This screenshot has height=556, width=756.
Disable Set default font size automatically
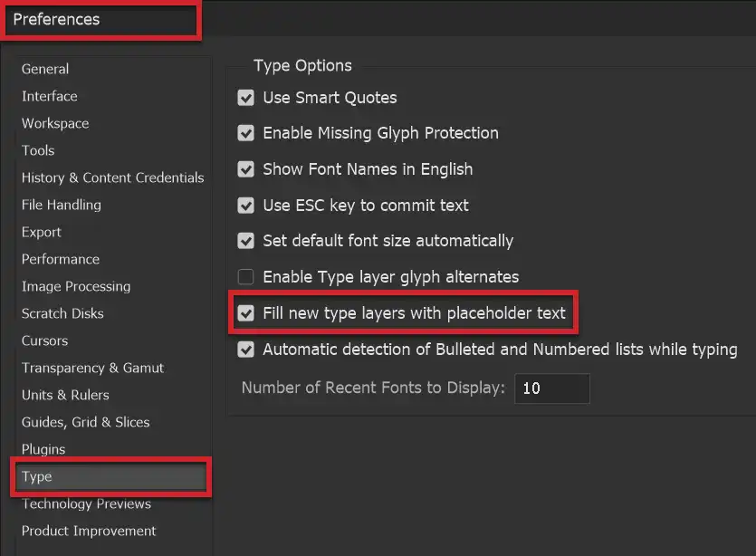point(245,241)
